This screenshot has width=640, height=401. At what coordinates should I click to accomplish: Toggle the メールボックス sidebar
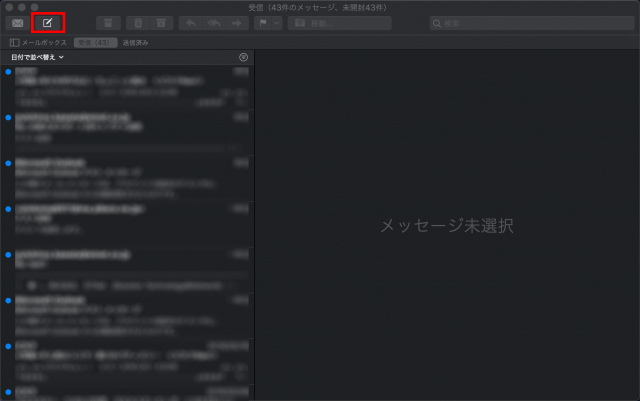[x=38, y=43]
